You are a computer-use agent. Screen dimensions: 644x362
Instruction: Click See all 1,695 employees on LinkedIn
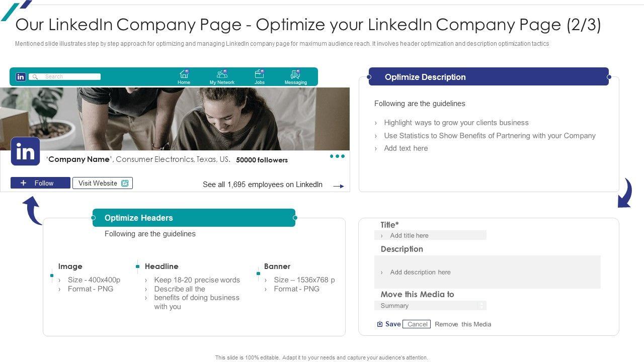pyautogui.click(x=262, y=185)
